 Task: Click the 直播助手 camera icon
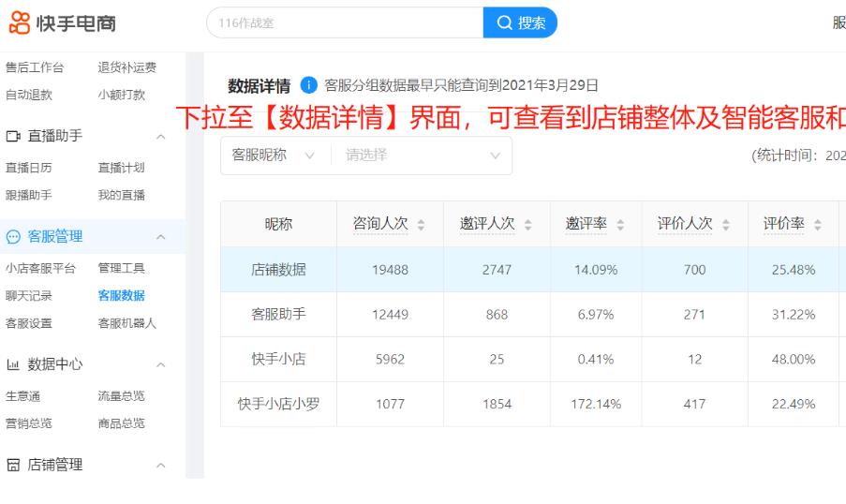(x=13, y=136)
